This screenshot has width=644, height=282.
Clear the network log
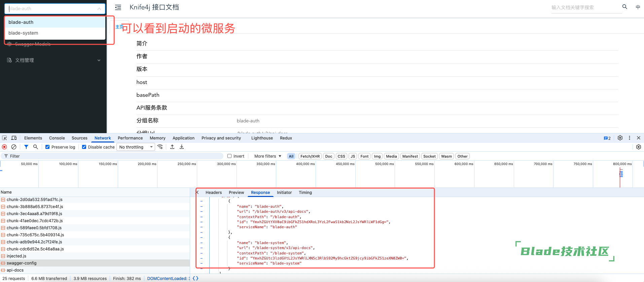pyautogui.click(x=14, y=147)
